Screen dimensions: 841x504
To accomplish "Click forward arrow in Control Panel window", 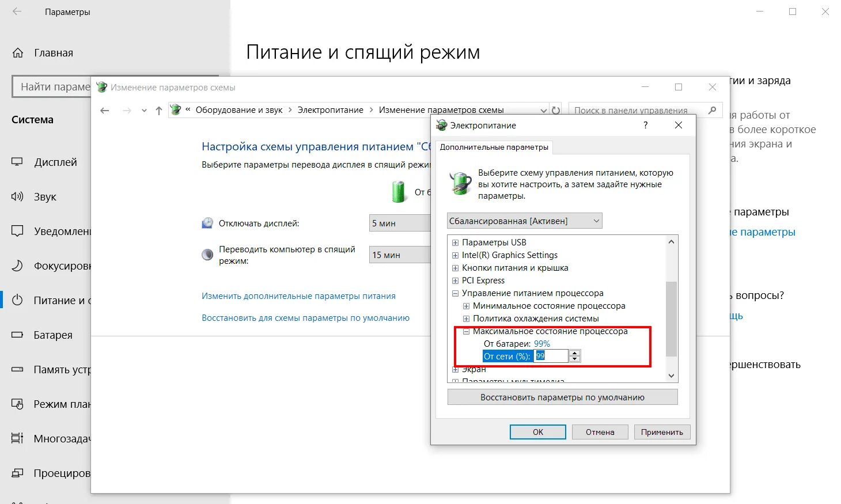I will pyautogui.click(x=127, y=111).
